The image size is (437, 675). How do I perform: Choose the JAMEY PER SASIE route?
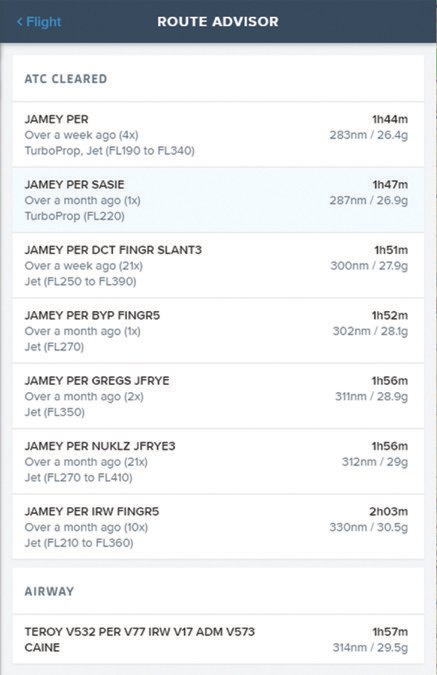coord(218,200)
